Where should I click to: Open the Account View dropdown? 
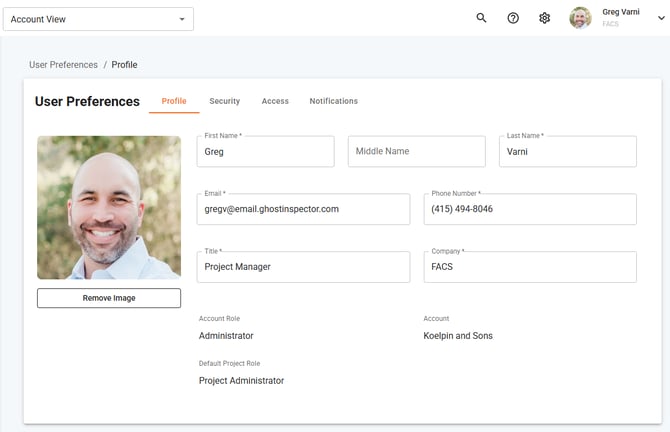tap(98, 19)
